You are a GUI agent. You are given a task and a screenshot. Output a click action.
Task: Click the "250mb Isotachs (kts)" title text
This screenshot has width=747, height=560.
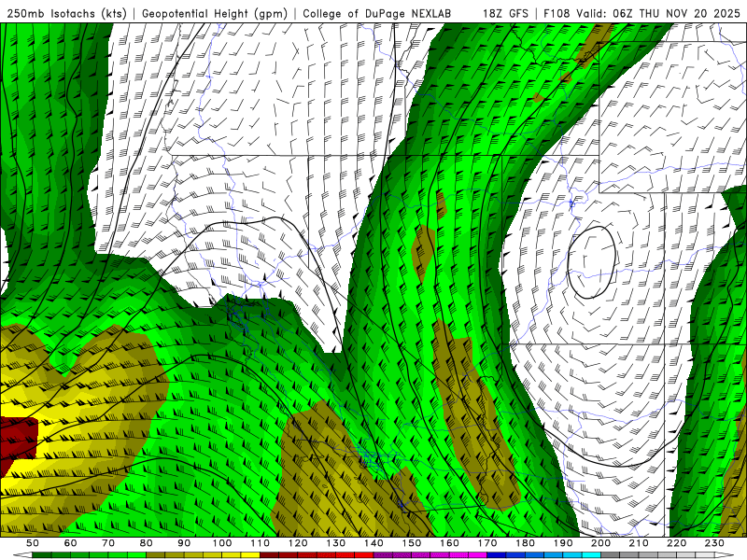pyautogui.click(x=67, y=13)
